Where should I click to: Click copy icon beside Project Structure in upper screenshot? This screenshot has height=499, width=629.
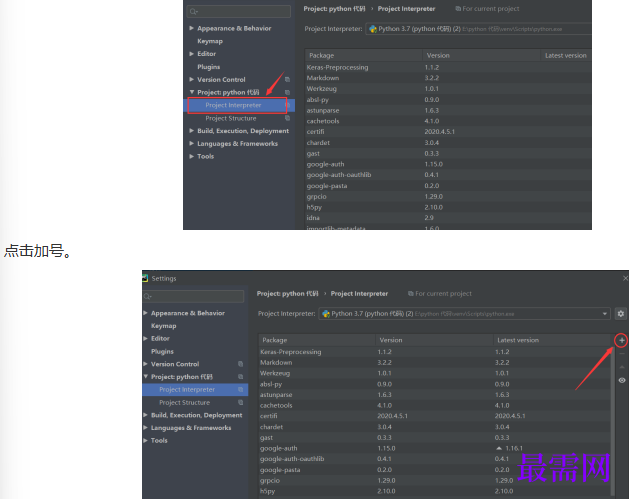click(x=287, y=118)
